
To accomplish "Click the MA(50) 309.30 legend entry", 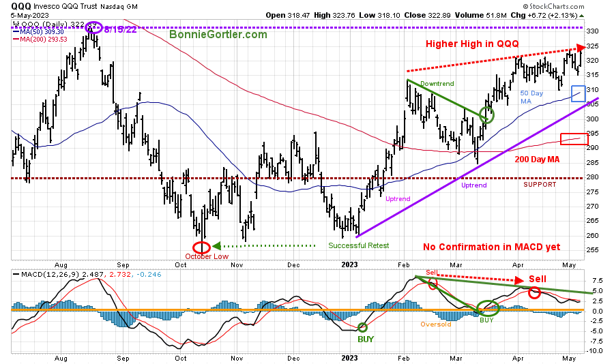I will [38, 32].
